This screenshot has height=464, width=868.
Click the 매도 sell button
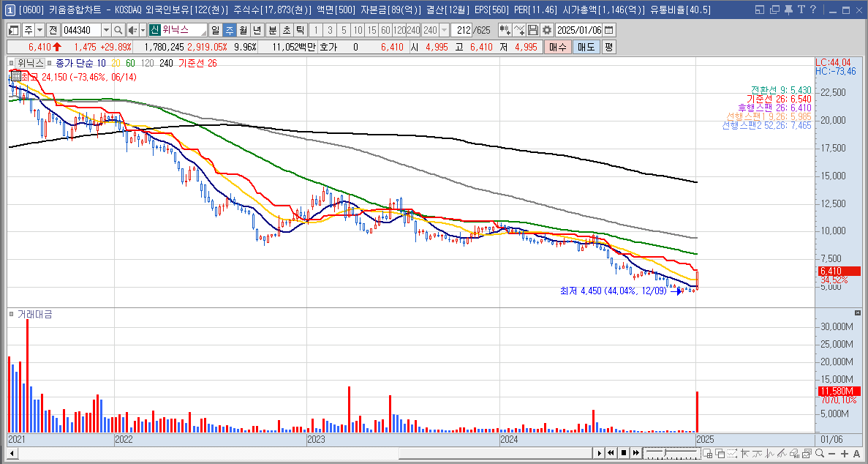tap(586, 47)
